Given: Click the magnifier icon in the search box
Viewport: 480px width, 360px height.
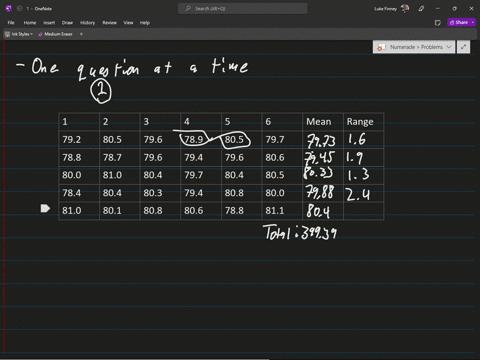Looking at the screenshot, I should tap(188, 8).
